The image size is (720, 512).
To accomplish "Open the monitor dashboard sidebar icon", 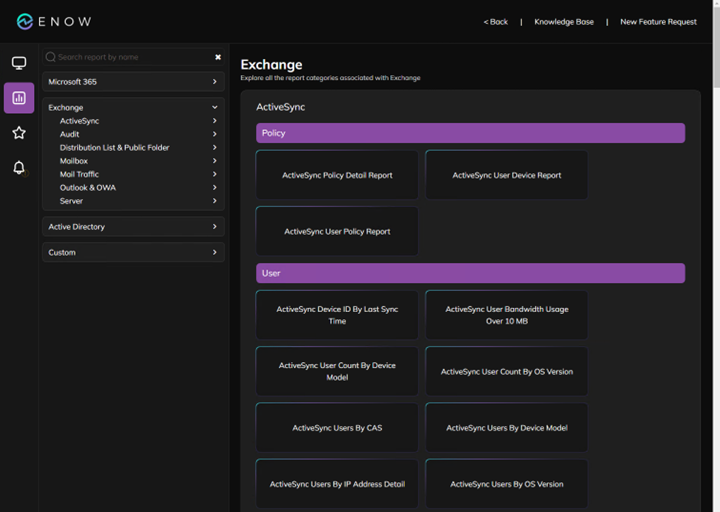I will [x=19, y=64].
